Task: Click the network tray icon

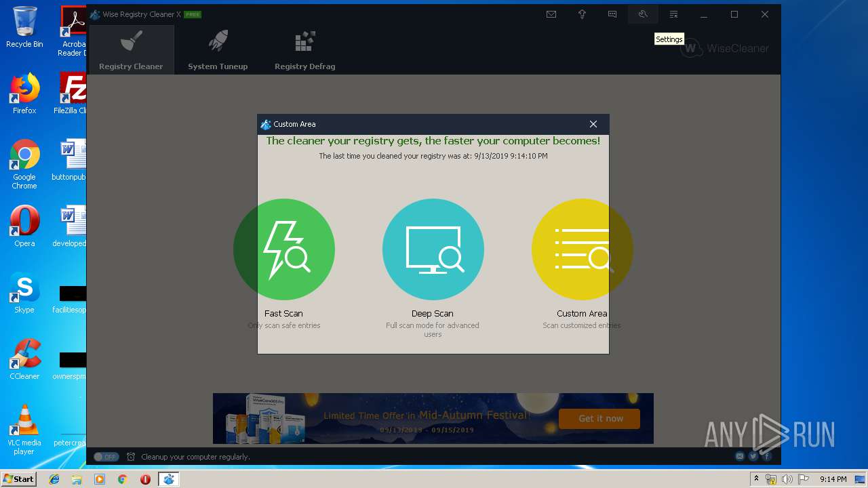Action: (771, 479)
